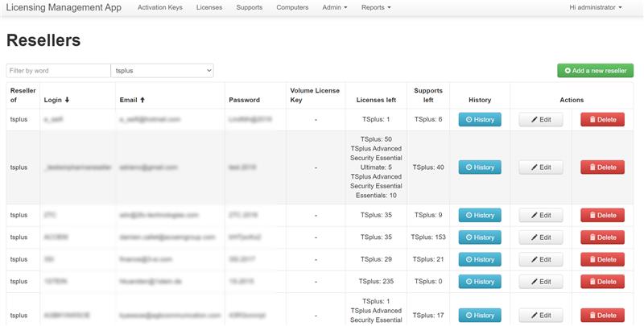This screenshot has height=326, width=644.
Task: Sort by Email column arrow
Action: click(143, 101)
